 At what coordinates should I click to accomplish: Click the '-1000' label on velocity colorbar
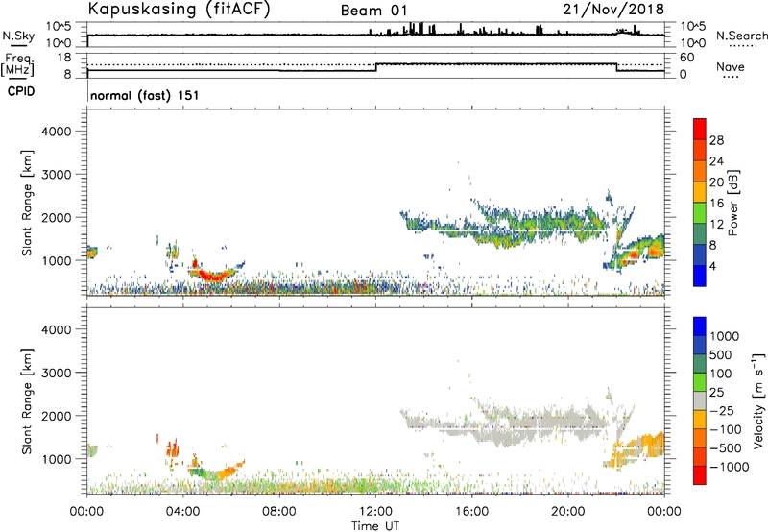(x=730, y=467)
